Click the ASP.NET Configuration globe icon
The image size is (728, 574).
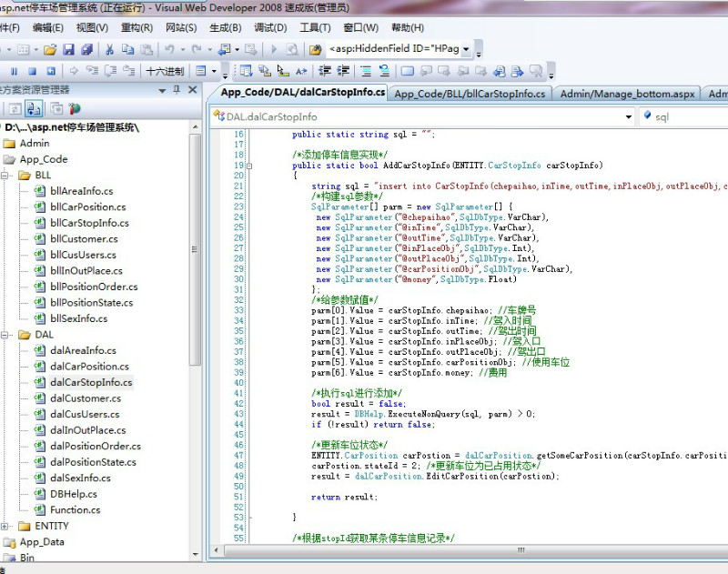[x=75, y=109]
